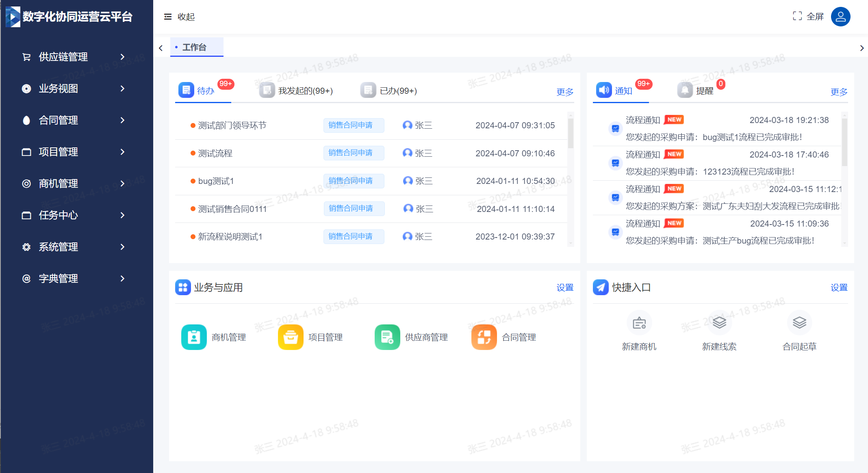This screenshot has height=473, width=868.
Task: Click 设置 for 业务与应用
Action: pyautogui.click(x=565, y=287)
